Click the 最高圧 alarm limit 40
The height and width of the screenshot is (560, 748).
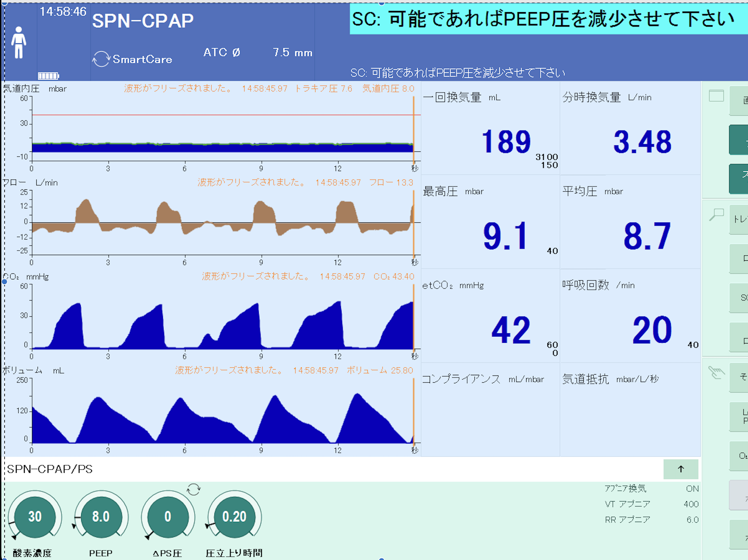coord(552,251)
